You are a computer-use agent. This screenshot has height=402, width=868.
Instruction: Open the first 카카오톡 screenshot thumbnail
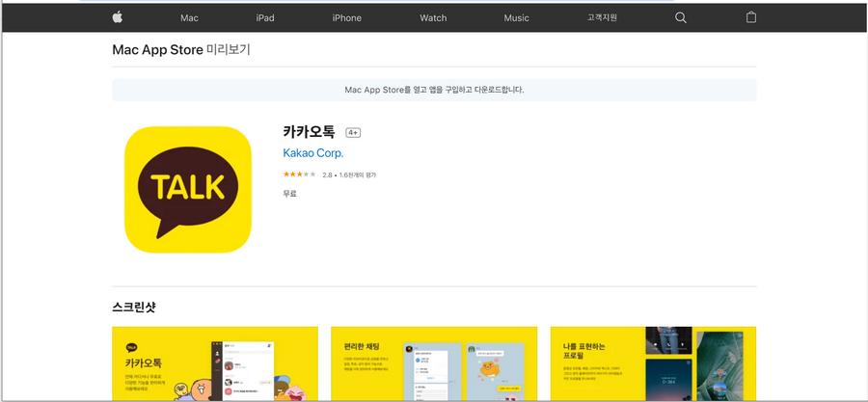[215, 363]
